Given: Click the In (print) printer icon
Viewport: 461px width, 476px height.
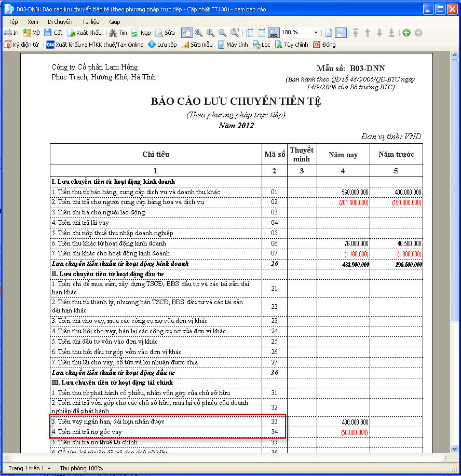Looking at the screenshot, I should pos(8,33).
